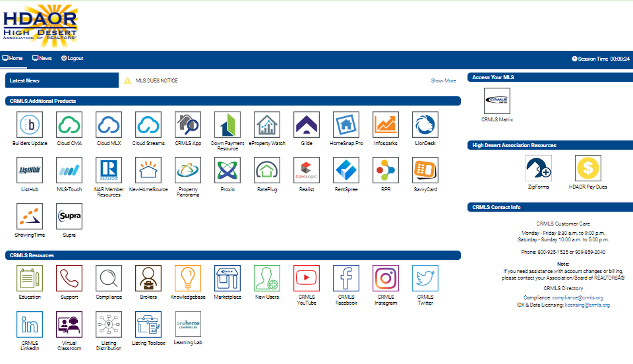Click the Show More news link
633x364 pixels.
click(x=443, y=80)
